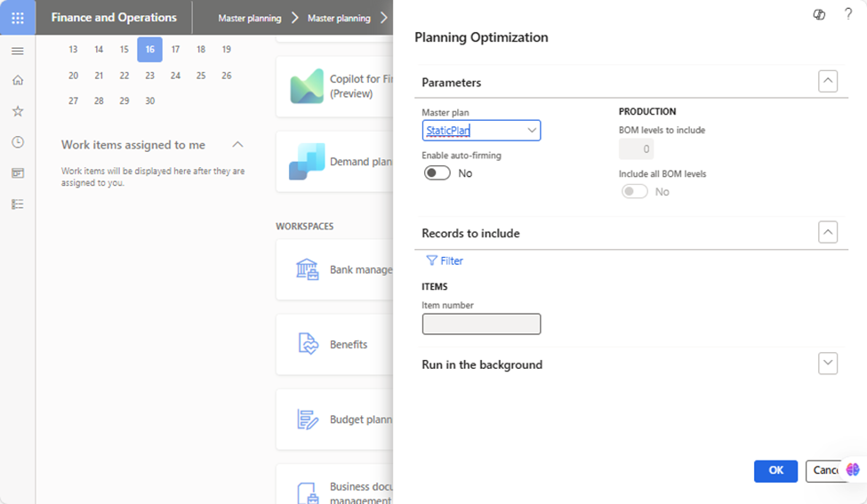867x504 pixels.
Task: Select calendar date 16
Action: click(150, 49)
